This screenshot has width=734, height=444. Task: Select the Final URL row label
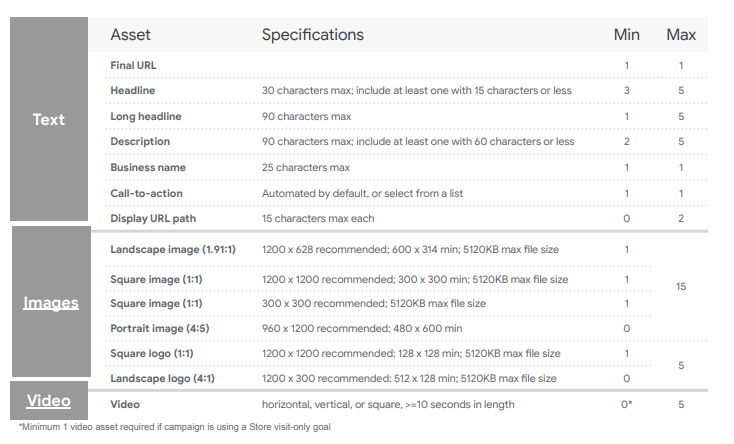[133, 66]
